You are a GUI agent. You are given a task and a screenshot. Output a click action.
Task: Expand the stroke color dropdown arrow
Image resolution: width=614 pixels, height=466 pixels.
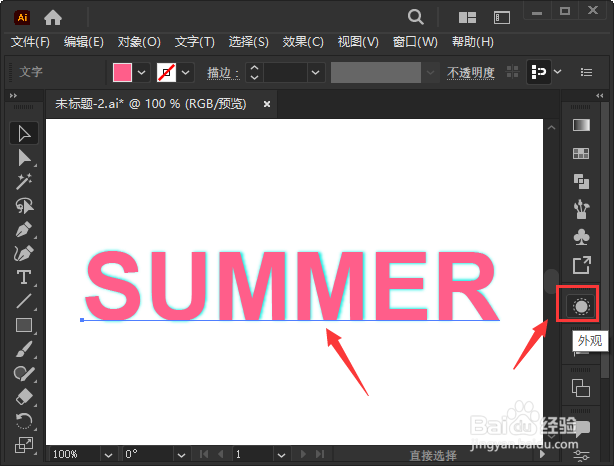point(186,72)
